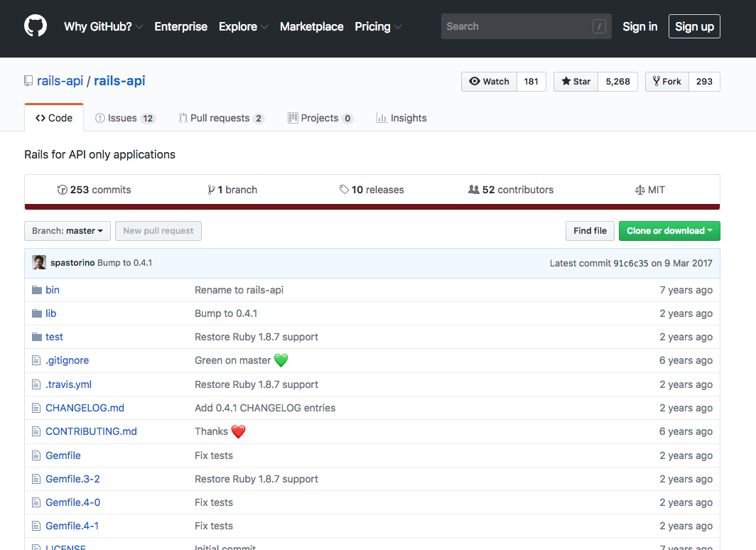This screenshot has width=756, height=550.
Task: Click the .gitignore file icon
Action: pyautogui.click(x=36, y=360)
